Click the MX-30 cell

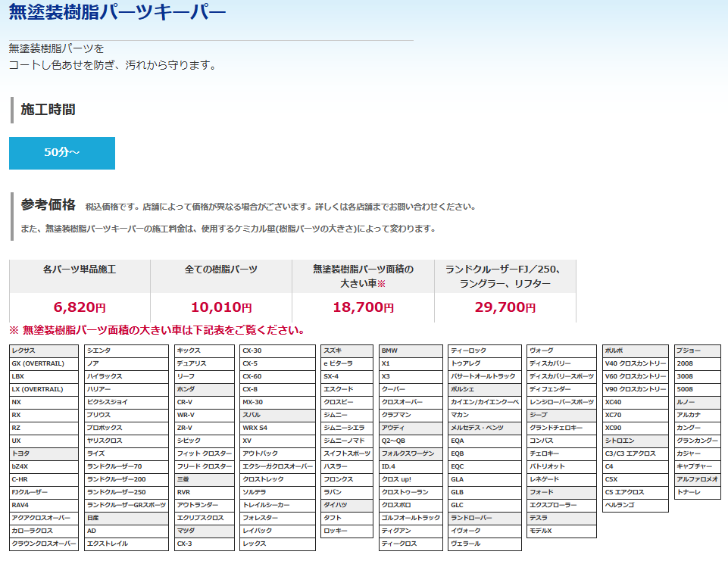pyautogui.click(x=278, y=402)
